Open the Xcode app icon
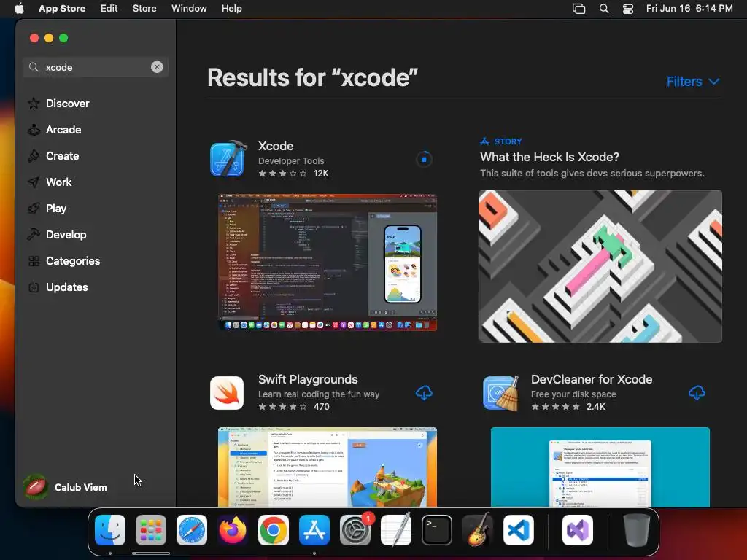This screenshot has height=560, width=747. [x=228, y=159]
